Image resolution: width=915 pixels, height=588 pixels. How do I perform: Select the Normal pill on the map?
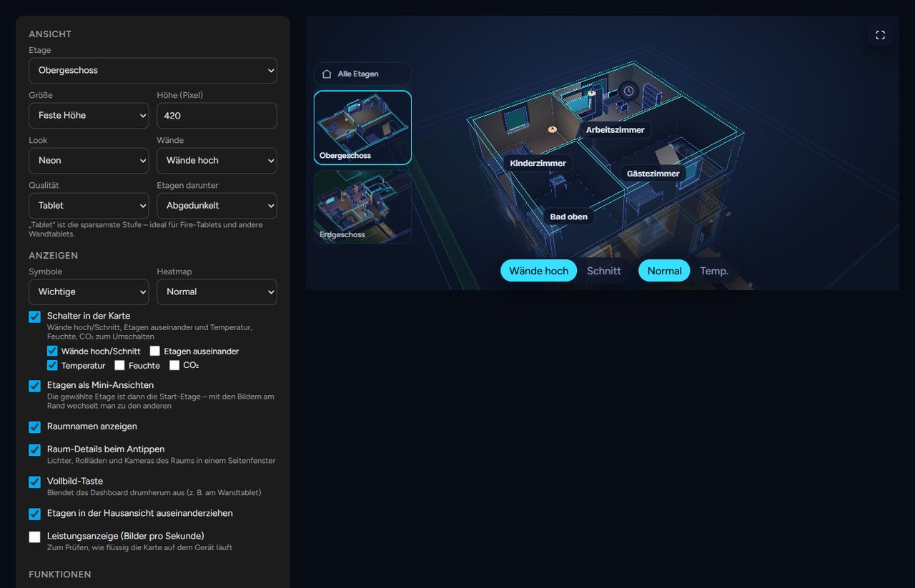tap(664, 271)
